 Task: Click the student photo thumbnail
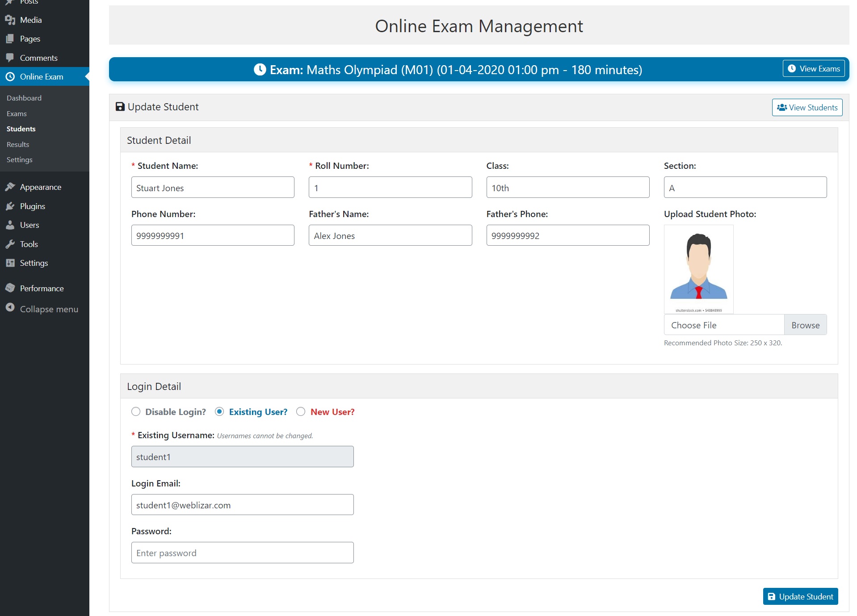tap(698, 269)
